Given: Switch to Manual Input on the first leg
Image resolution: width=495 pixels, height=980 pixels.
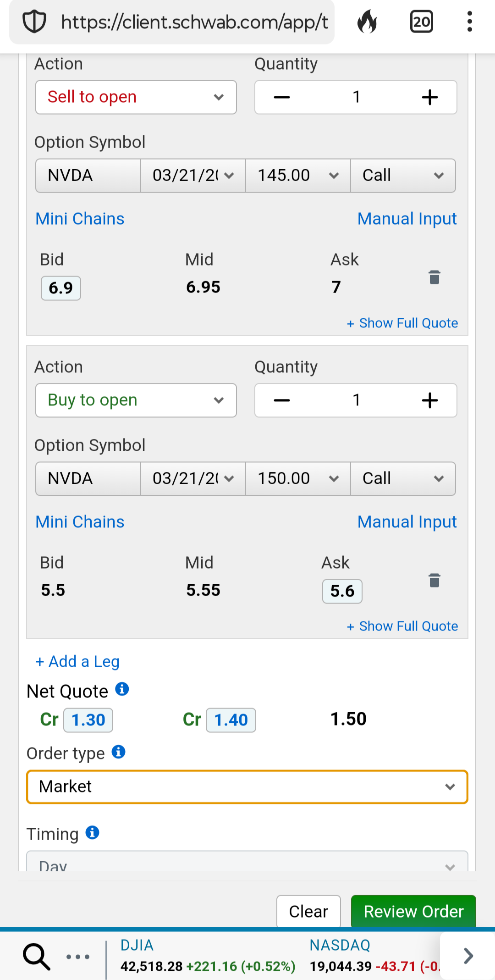Looking at the screenshot, I should [x=407, y=219].
